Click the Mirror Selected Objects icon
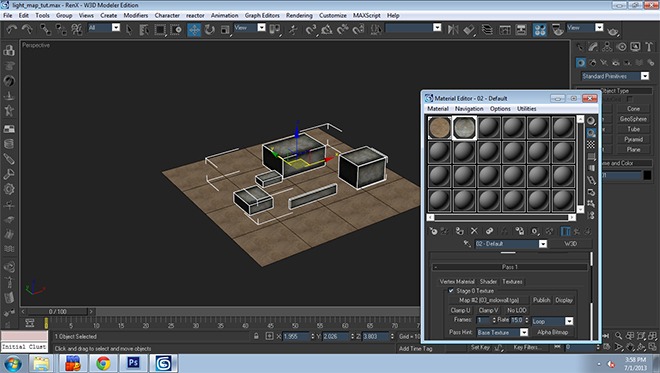 tap(453, 29)
